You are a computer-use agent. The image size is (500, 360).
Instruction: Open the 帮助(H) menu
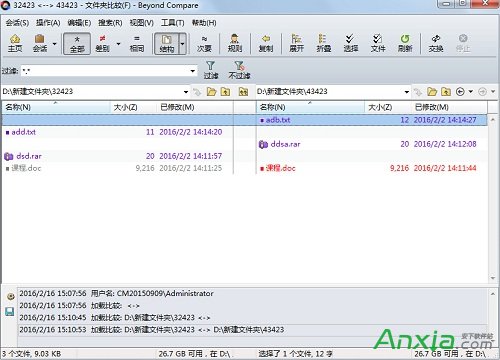click(204, 23)
